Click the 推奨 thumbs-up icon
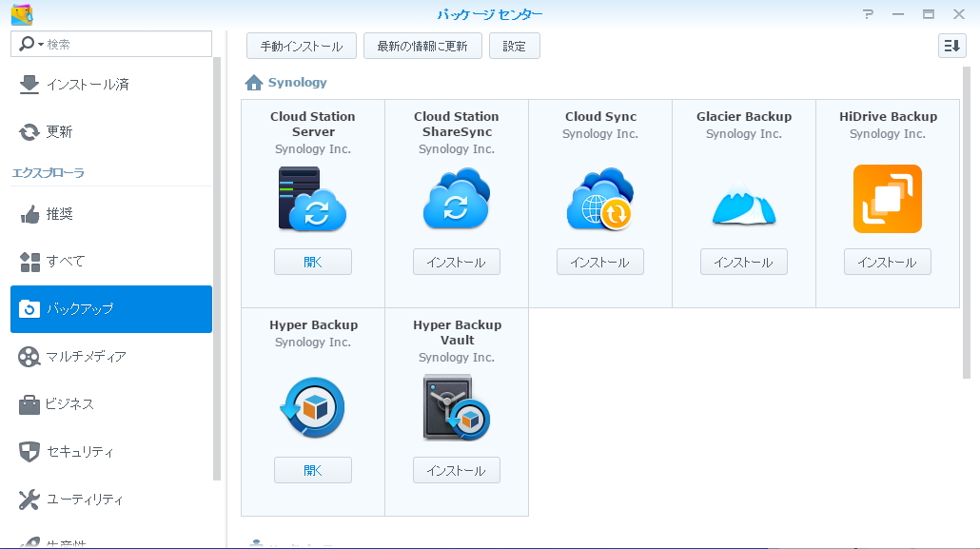 [29, 214]
